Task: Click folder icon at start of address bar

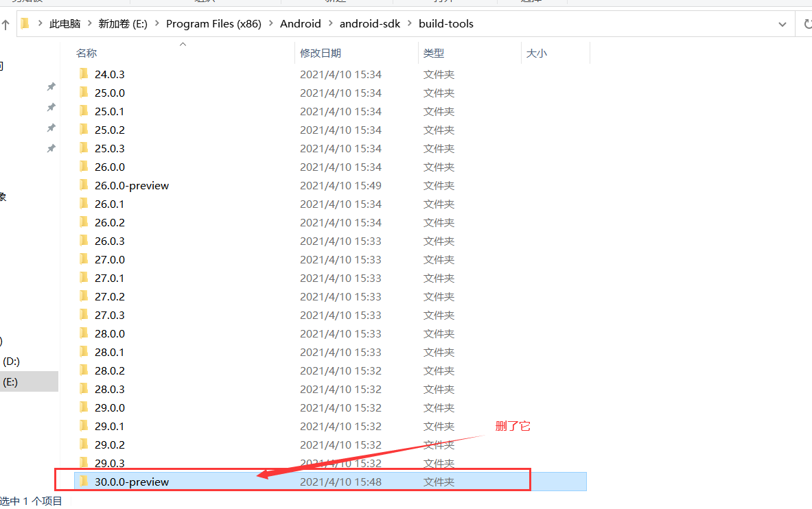Action: (25, 24)
